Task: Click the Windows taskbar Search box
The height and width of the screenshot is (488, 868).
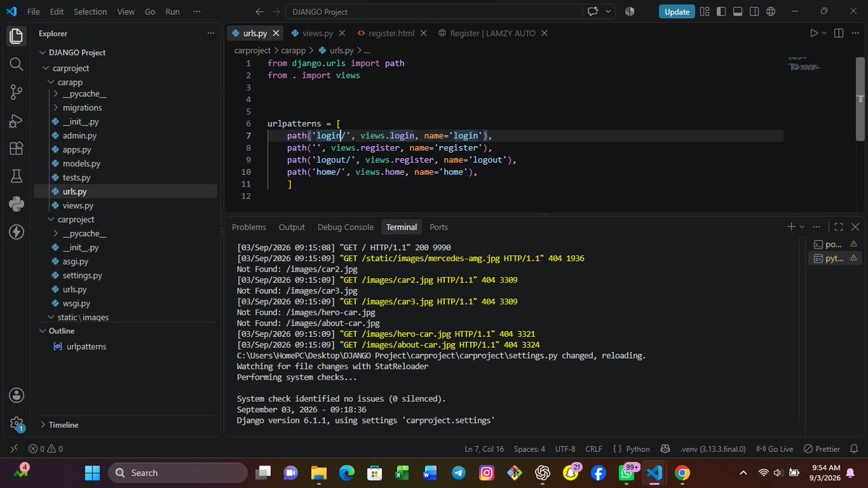Action: tap(176, 473)
